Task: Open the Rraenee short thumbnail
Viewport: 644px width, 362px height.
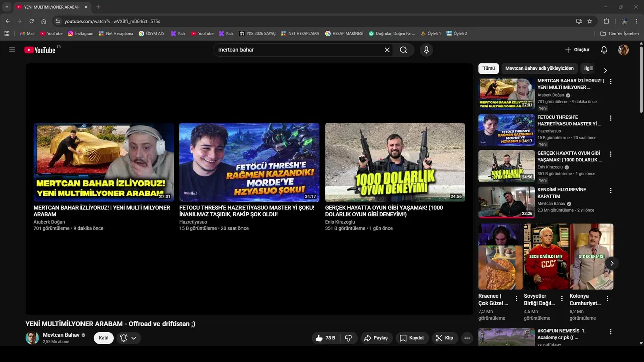Action: coord(500,256)
